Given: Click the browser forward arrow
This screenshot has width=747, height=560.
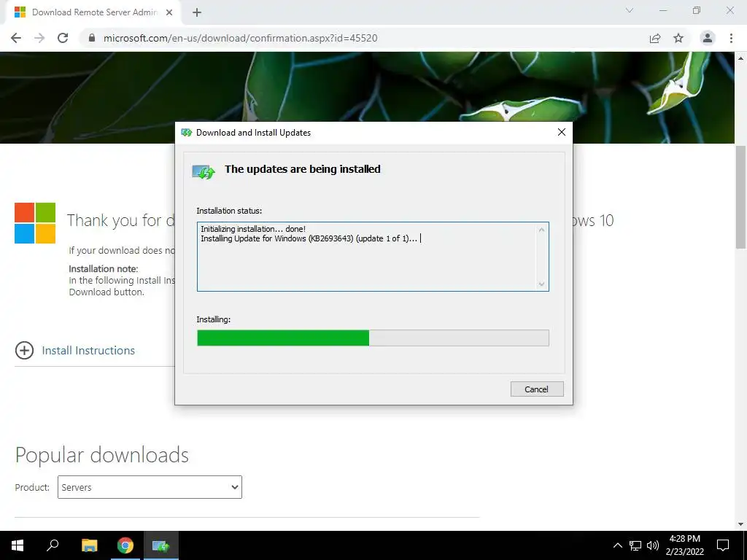Looking at the screenshot, I should [x=39, y=38].
